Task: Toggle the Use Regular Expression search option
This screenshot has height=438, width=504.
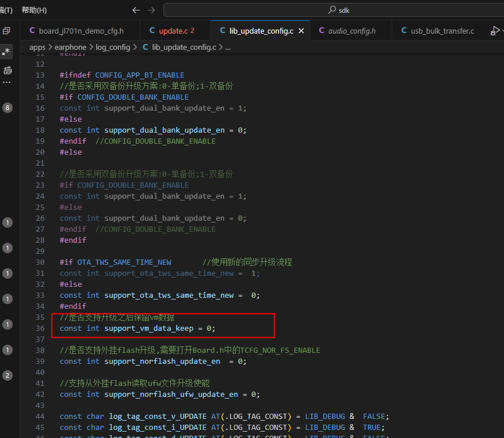Action: pyautogui.click(x=7, y=52)
